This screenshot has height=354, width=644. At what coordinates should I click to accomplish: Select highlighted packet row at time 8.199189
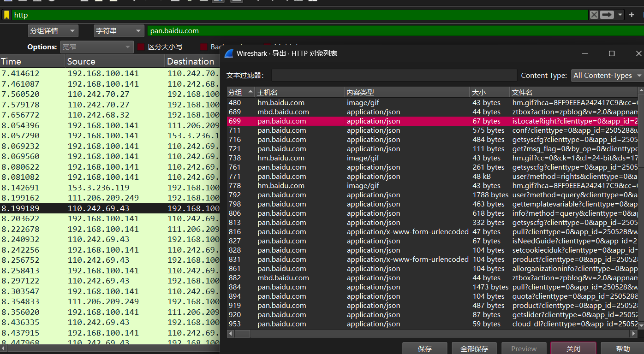(110, 208)
